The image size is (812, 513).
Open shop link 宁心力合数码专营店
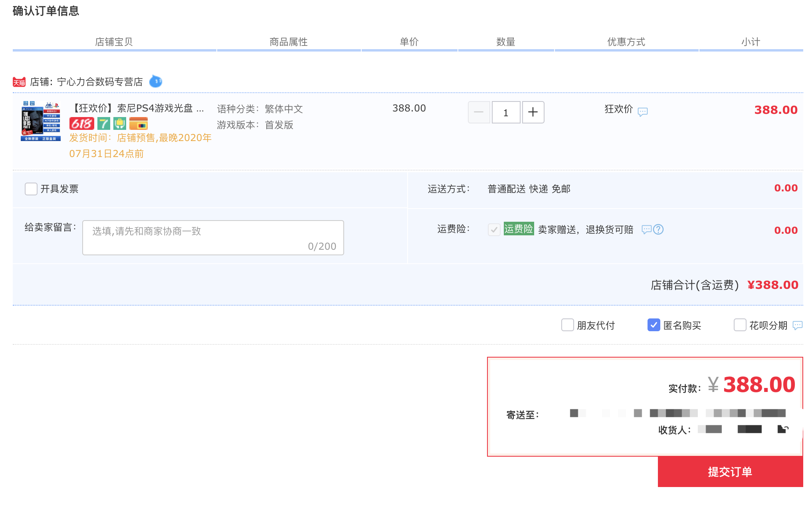coord(100,82)
